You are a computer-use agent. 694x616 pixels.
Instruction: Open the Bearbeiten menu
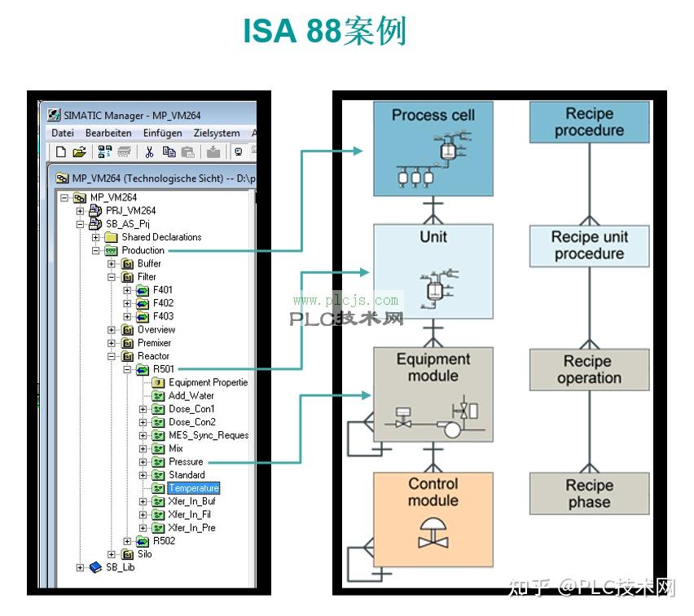tap(108, 133)
